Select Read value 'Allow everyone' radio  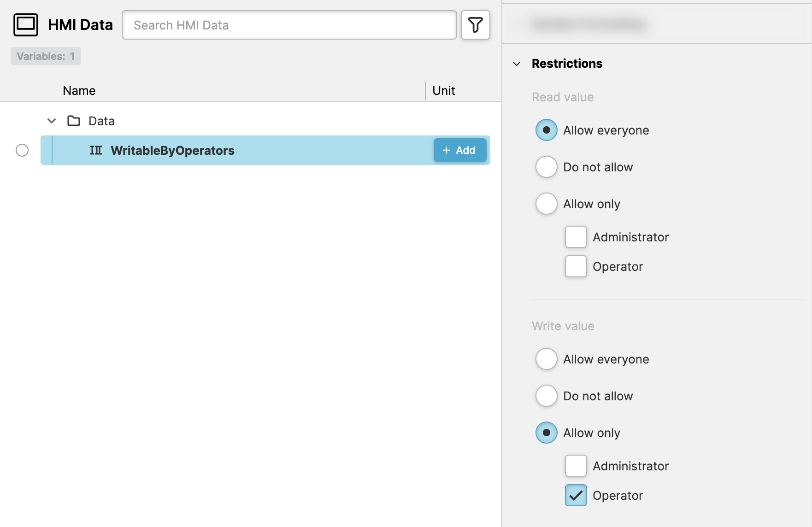[x=547, y=130]
